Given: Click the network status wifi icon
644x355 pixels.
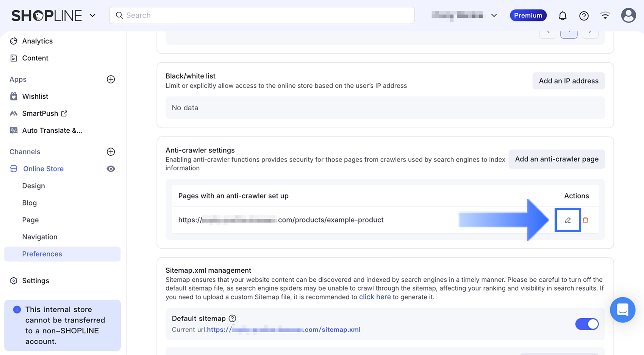Looking at the screenshot, I should pyautogui.click(x=605, y=16).
